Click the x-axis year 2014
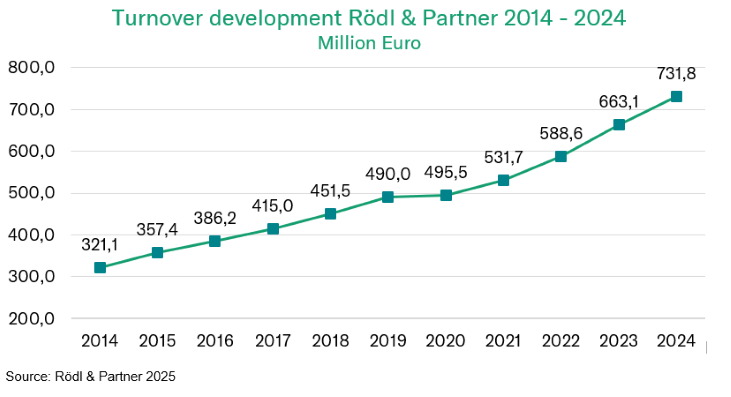Viewport: 731px width, 397px height. tap(100, 341)
